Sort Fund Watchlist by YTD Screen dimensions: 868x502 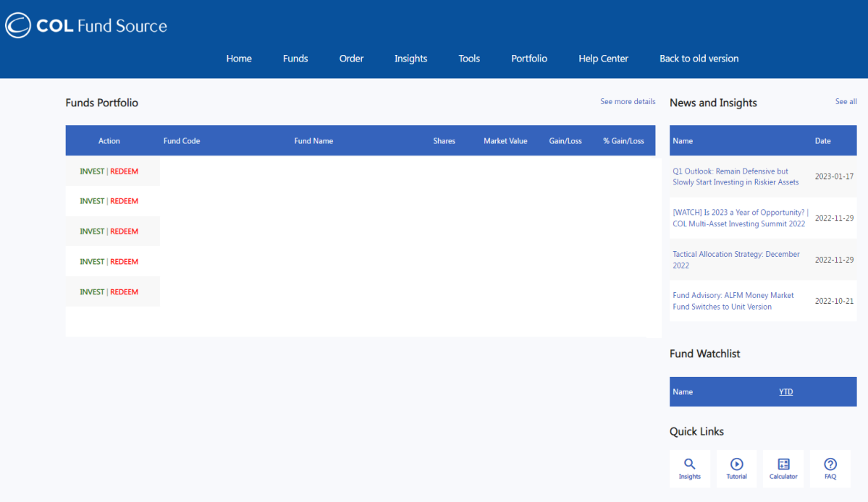[x=786, y=392]
